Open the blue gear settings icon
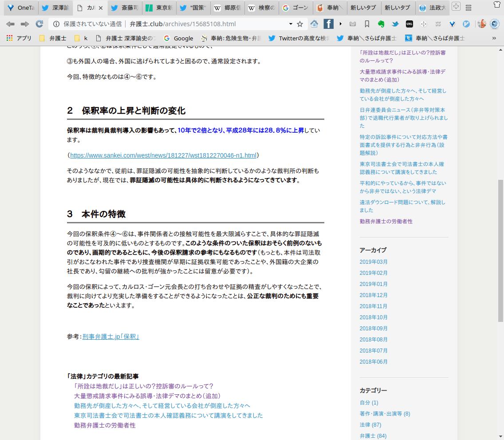This screenshot has width=504, height=440. pyautogui.click(x=495, y=24)
